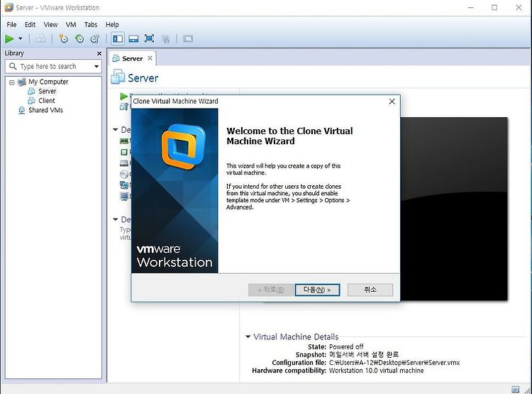
Task: Click the Network Adapter device icon
Action: 124,185
